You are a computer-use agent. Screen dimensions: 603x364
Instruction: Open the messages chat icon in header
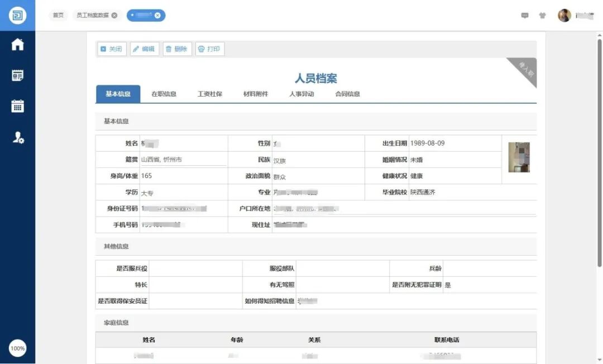click(525, 16)
